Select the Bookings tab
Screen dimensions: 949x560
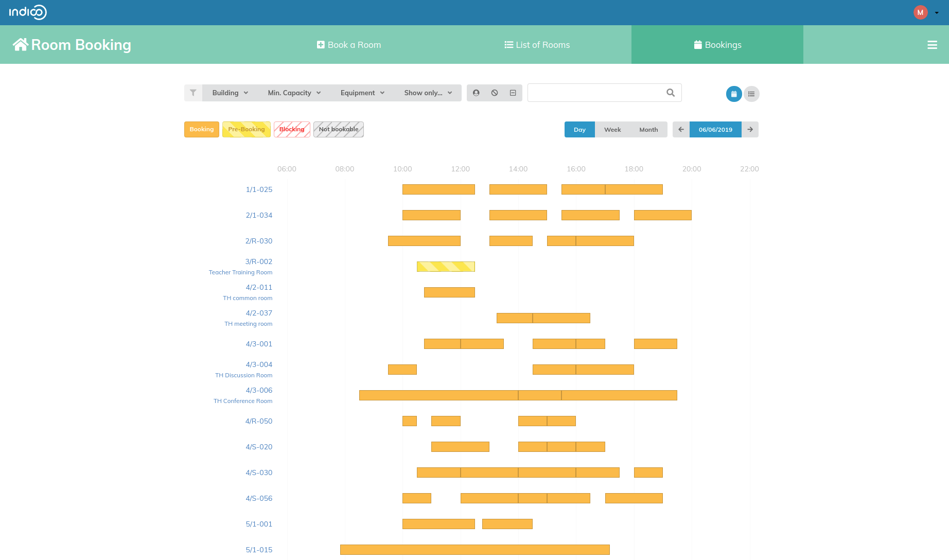[x=717, y=45]
